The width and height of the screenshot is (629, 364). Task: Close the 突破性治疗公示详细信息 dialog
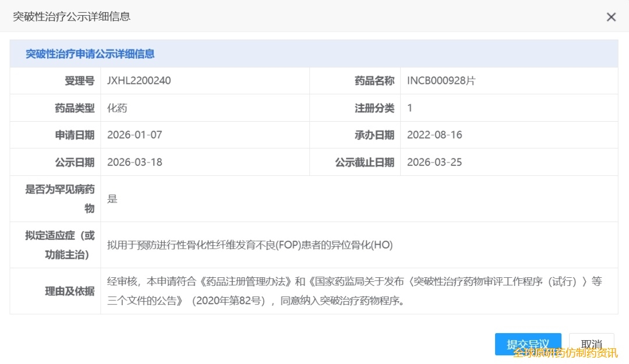pos(611,17)
